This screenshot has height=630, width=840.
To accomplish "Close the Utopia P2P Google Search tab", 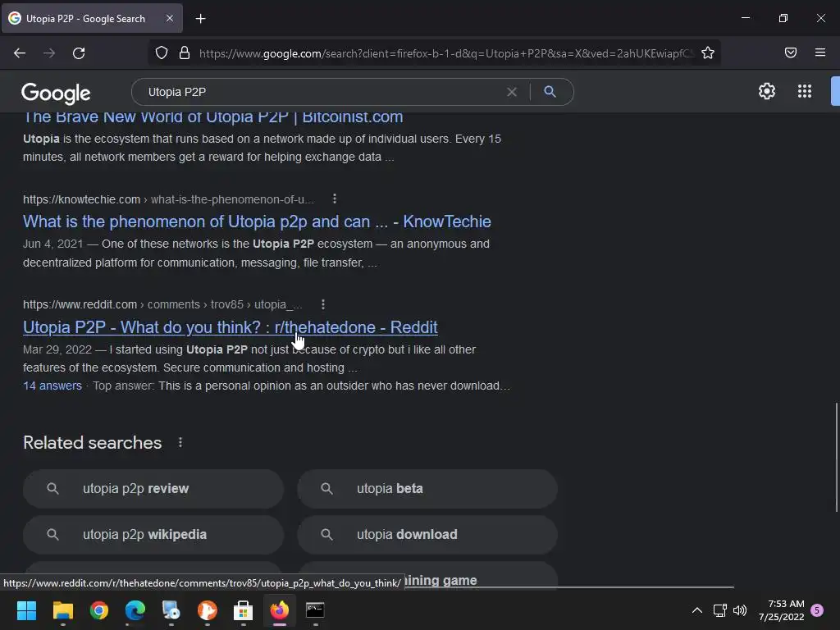I will tap(169, 18).
